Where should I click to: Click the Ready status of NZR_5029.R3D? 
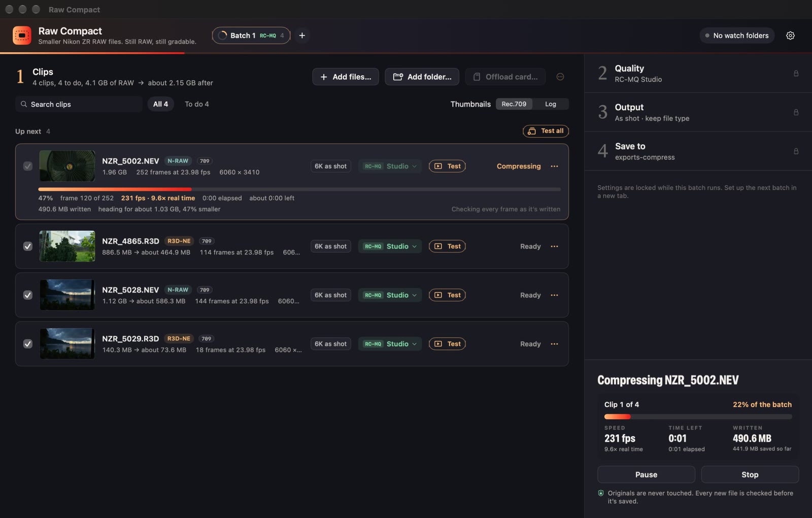coord(530,344)
